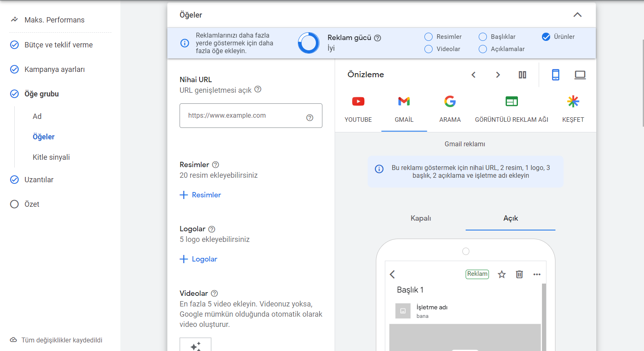Open the Videolar heading help icon
644x351 pixels.
pyautogui.click(x=214, y=293)
